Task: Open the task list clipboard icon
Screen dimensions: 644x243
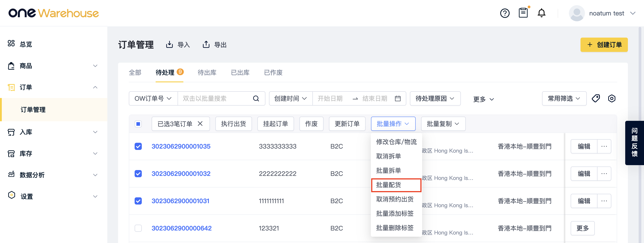Action: 523,13
